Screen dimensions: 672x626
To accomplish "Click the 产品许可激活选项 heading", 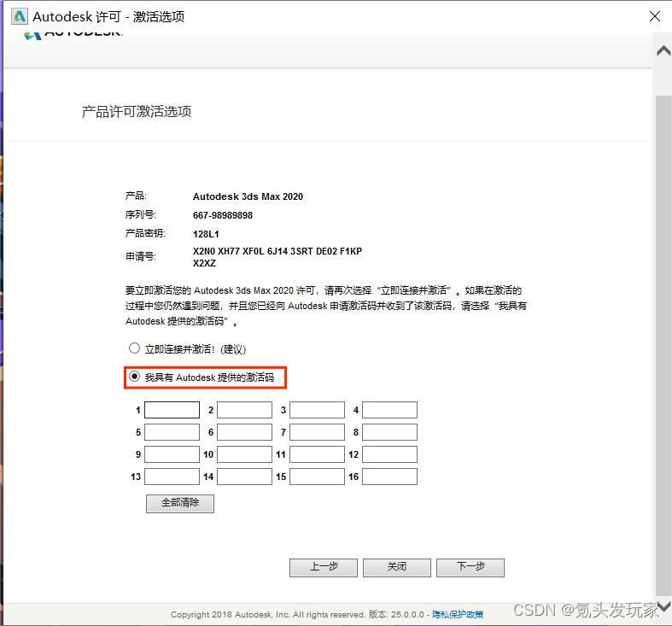I will tap(137, 112).
